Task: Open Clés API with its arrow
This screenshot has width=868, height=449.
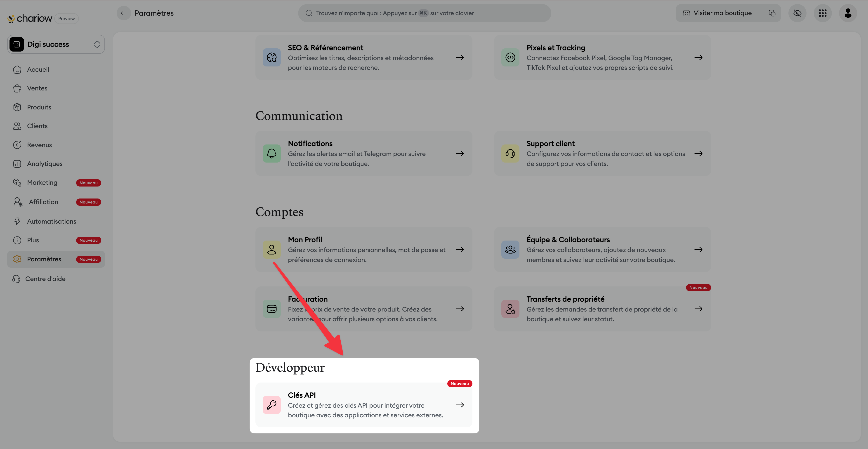Action: [x=460, y=404]
